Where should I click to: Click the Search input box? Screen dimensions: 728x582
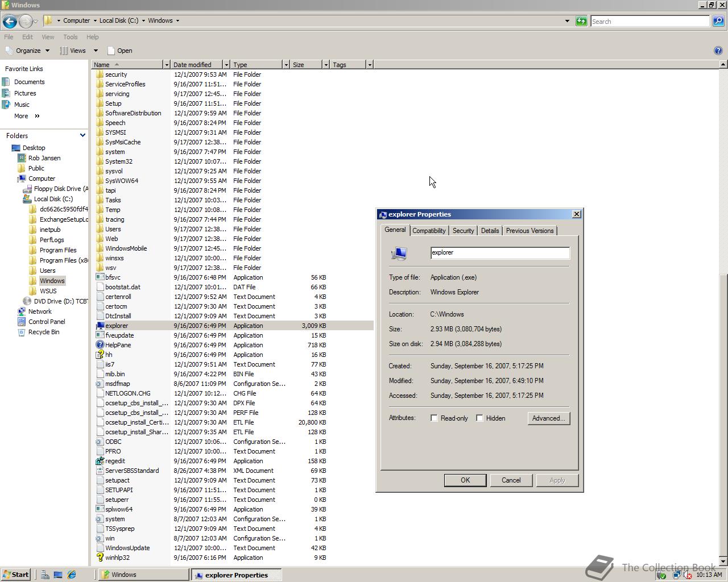(x=650, y=21)
